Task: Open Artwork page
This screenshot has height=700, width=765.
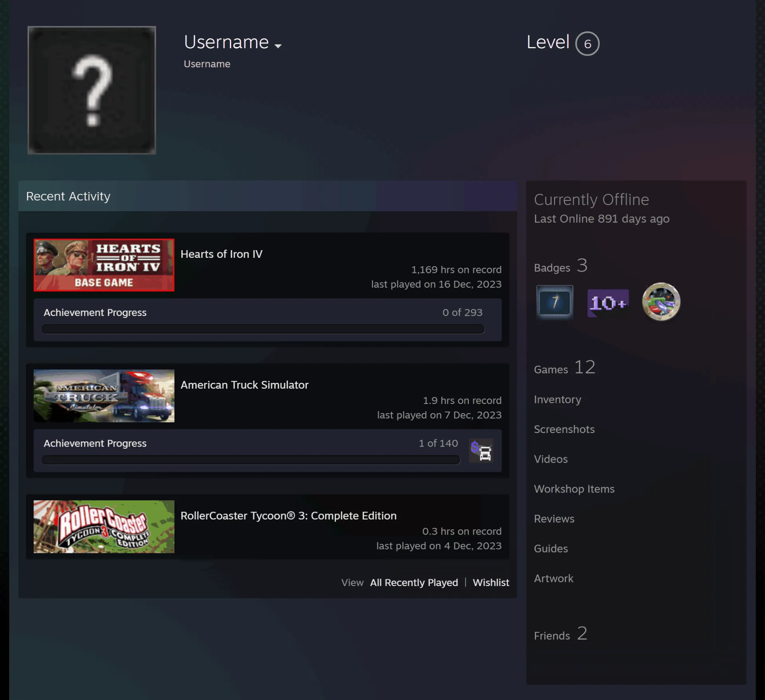Action: (x=553, y=578)
